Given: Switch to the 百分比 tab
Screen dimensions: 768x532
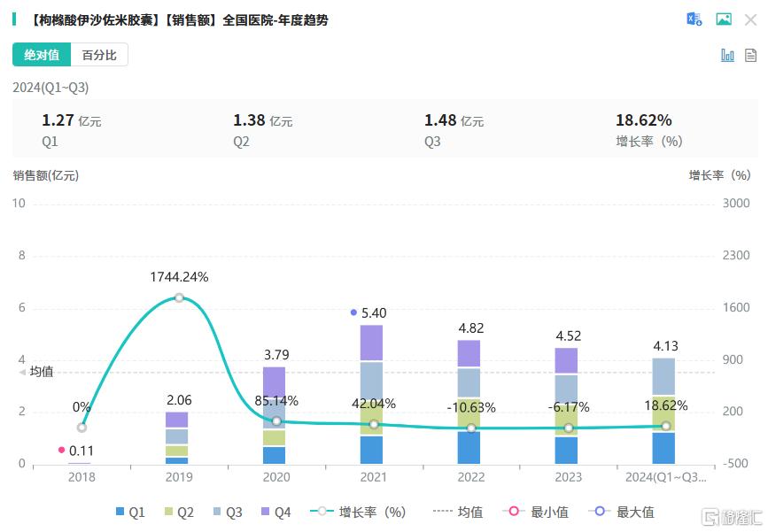Looking at the screenshot, I should [99, 54].
